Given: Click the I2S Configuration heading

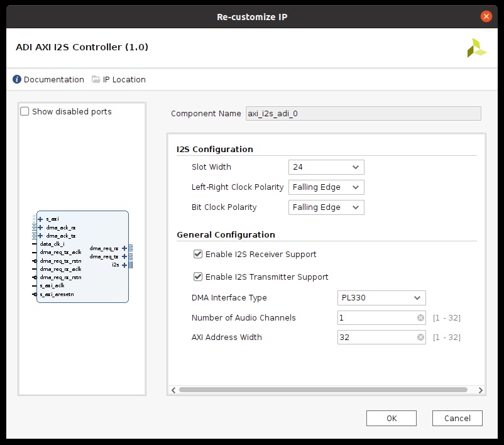Looking at the screenshot, I should pyautogui.click(x=215, y=150).
